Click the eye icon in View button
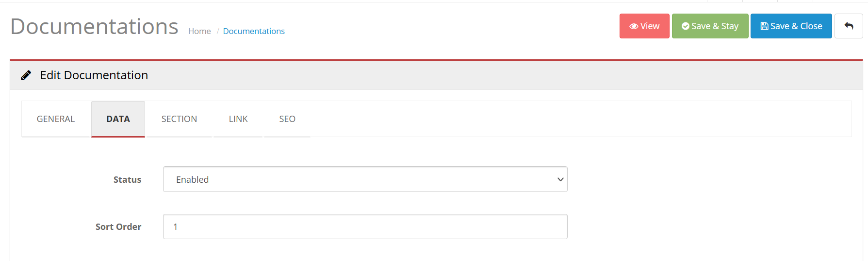 coord(634,26)
